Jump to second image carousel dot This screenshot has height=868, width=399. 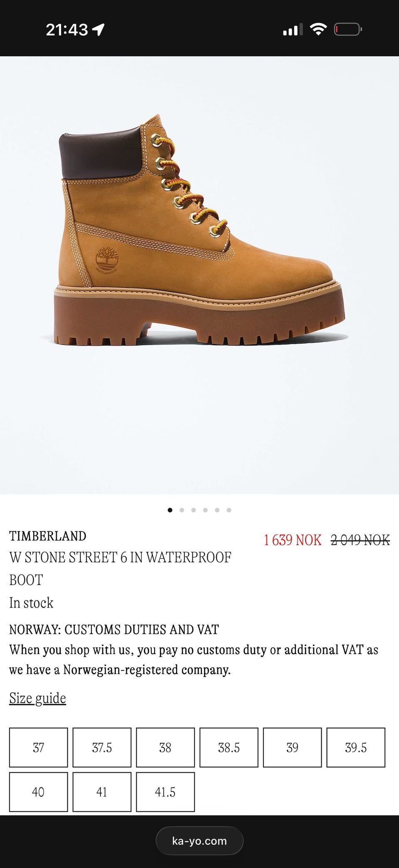click(x=182, y=510)
